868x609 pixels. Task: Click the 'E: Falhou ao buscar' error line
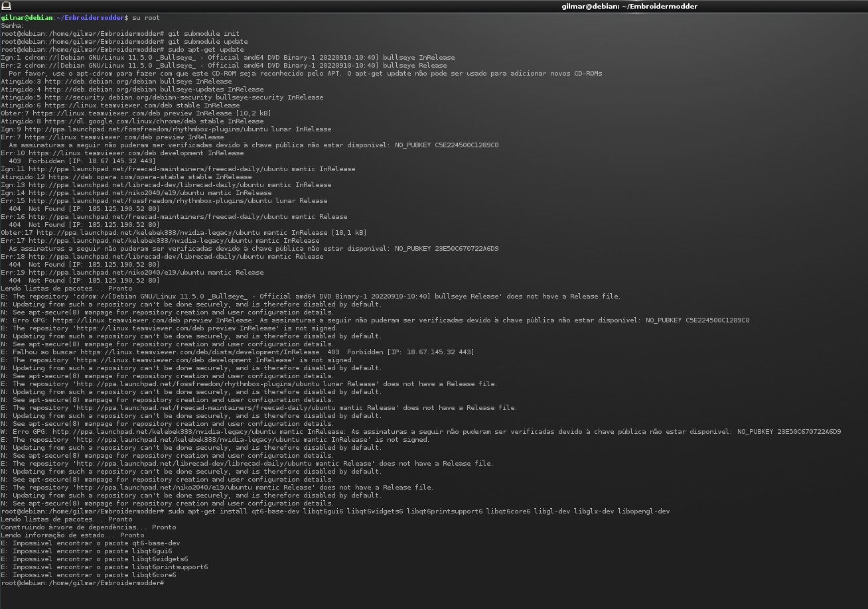click(x=238, y=352)
